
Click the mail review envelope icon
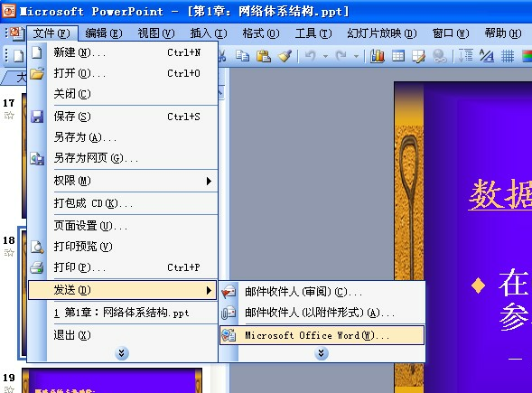coord(229,292)
